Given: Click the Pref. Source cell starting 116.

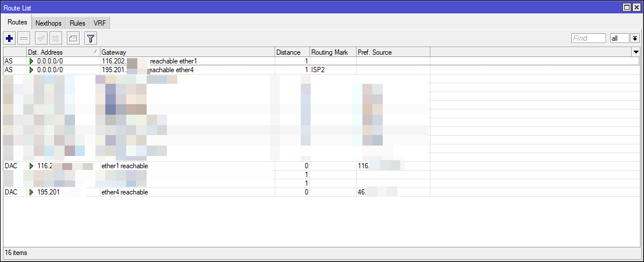Looking at the screenshot, I should click(x=393, y=166).
